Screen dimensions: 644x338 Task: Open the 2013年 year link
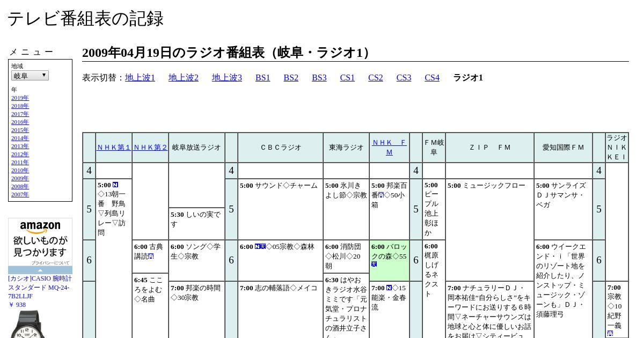[x=20, y=146]
